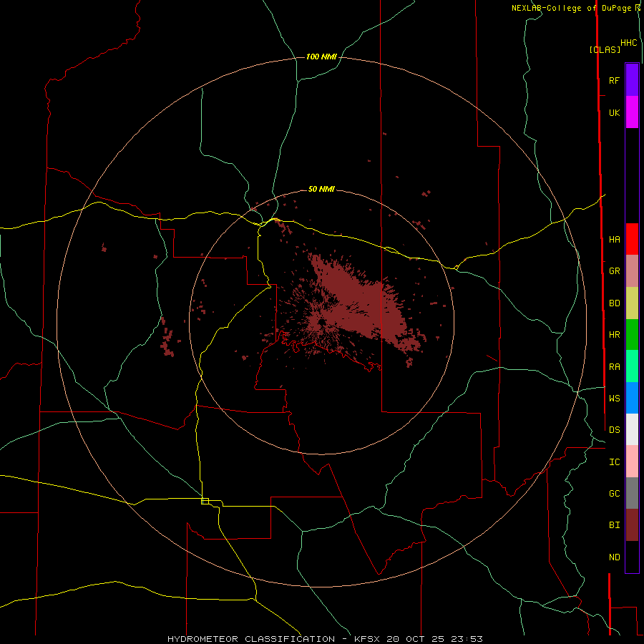Click the UK legend label

click(614, 112)
